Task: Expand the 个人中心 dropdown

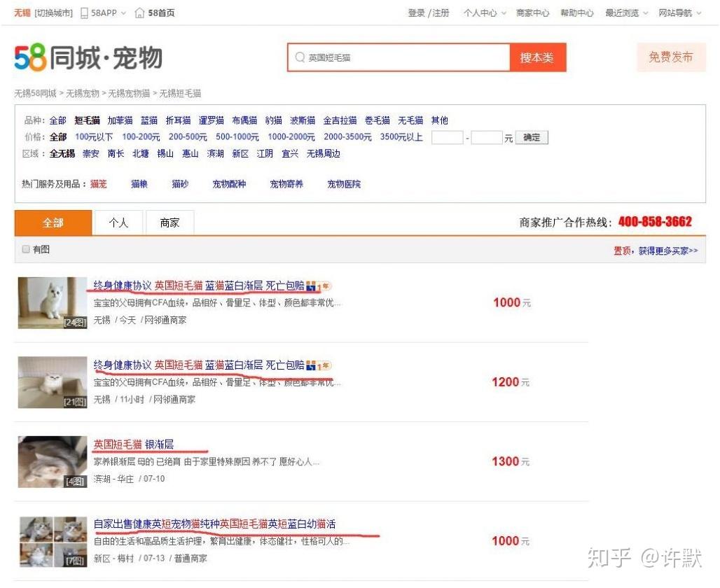Action: click(x=504, y=13)
